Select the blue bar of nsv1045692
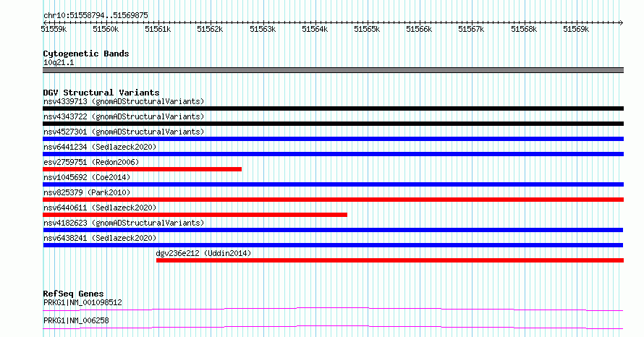Screen dimensions: 644x337 pos(333,184)
